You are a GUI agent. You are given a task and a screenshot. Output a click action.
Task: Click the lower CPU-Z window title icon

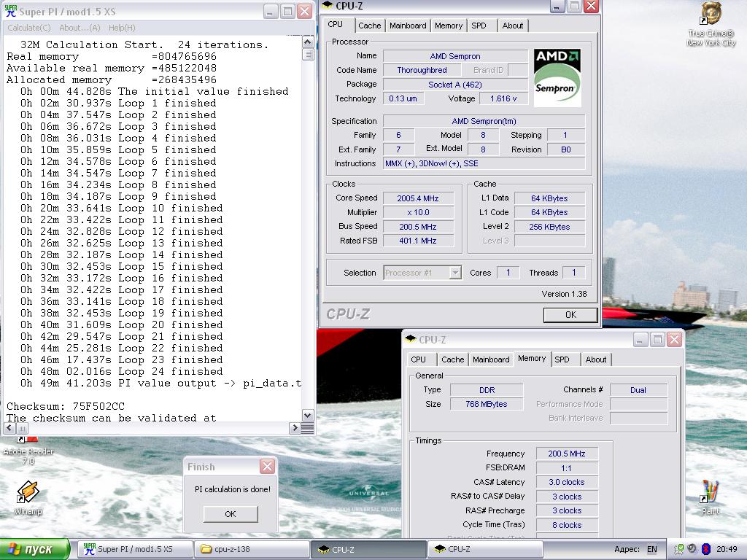(x=411, y=339)
